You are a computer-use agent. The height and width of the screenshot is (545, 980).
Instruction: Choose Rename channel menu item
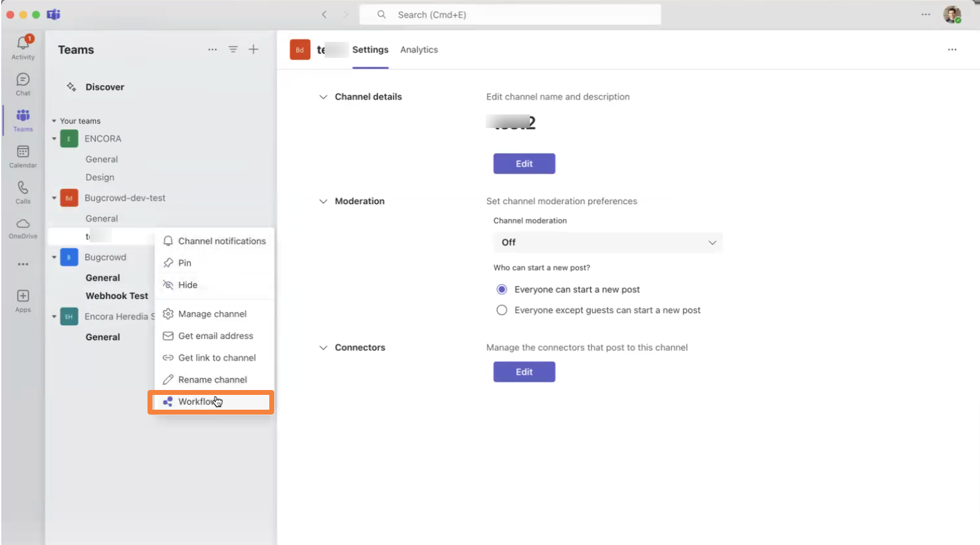point(214,380)
